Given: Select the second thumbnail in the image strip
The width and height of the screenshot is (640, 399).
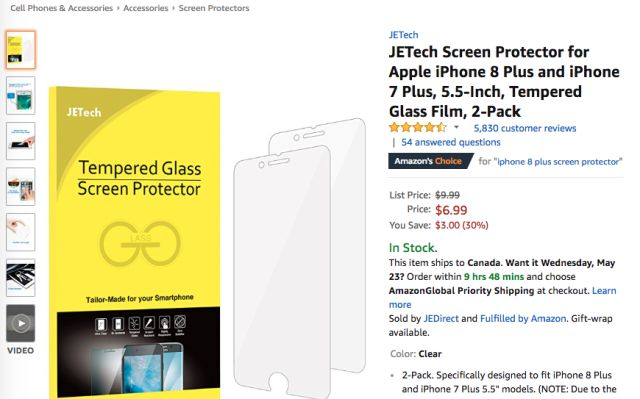Looking at the screenshot, I should 20,95.
